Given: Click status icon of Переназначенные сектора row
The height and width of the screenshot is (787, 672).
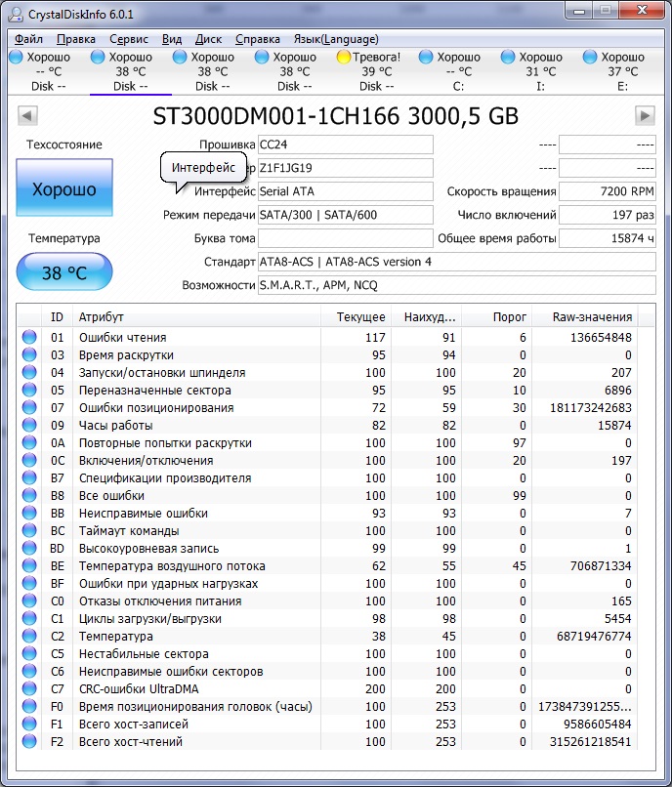Looking at the screenshot, I should pos(29,390).
